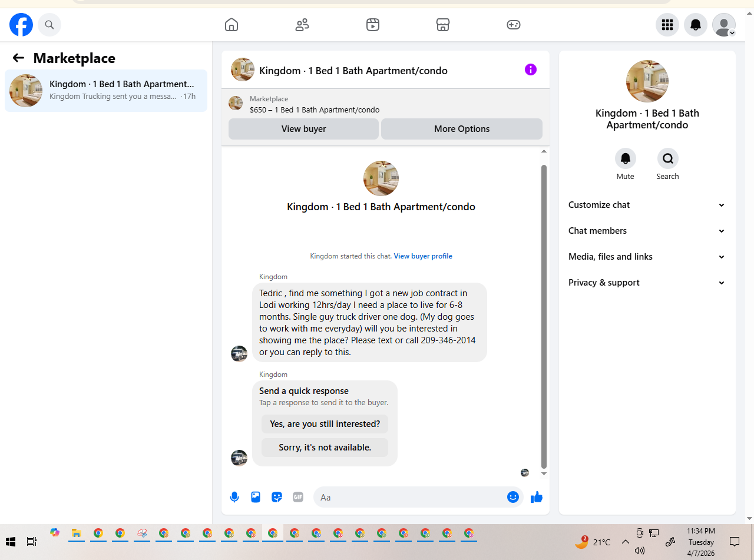Open File Explorer from the taskbar

[76, 533]
